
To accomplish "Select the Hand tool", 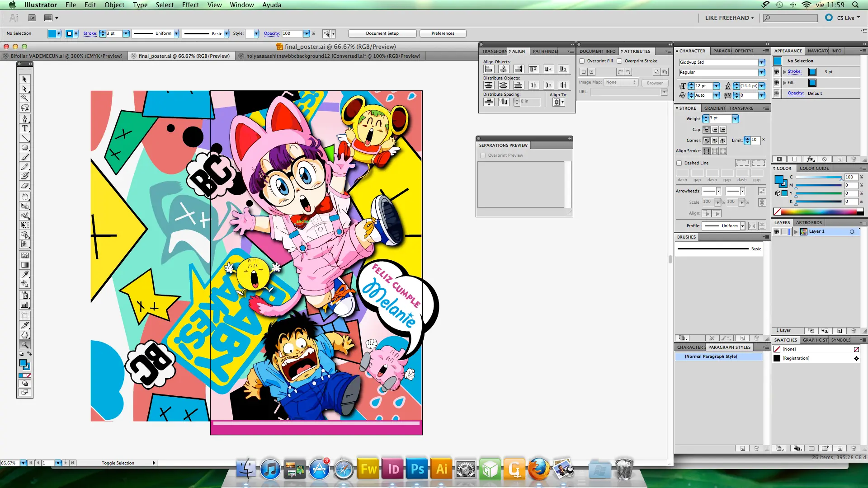I will 25,335.
